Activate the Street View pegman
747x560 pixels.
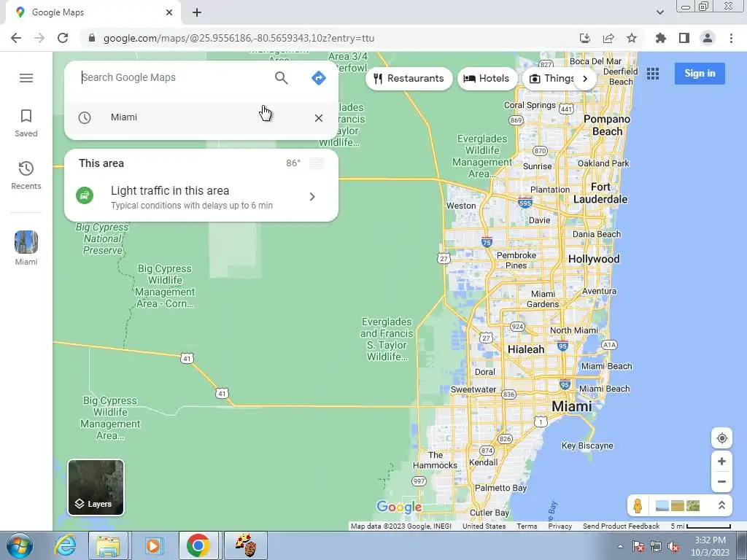638,506
